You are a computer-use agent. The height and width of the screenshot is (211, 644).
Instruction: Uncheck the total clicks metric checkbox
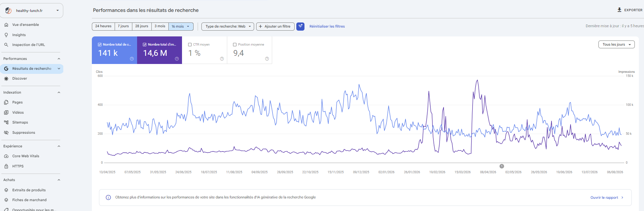coord(100,45)
